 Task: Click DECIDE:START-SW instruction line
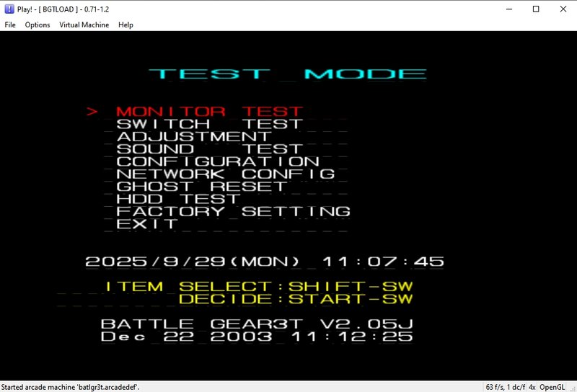(296, 298)
